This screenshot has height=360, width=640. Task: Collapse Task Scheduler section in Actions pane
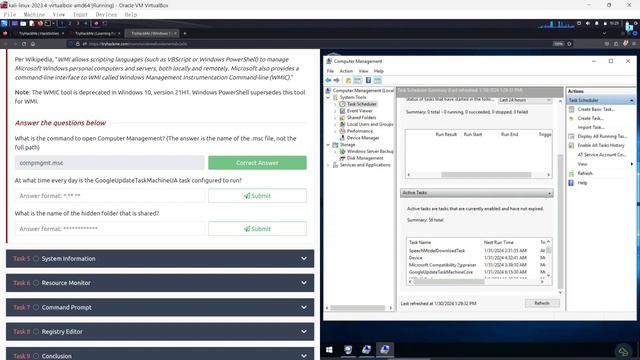click(x=631, y=100)
